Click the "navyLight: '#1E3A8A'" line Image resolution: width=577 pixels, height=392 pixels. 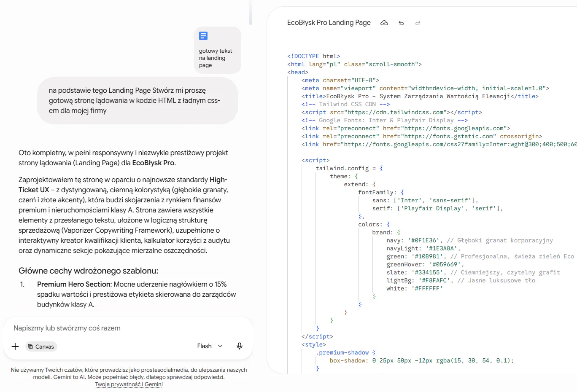(x=423, y=248)
